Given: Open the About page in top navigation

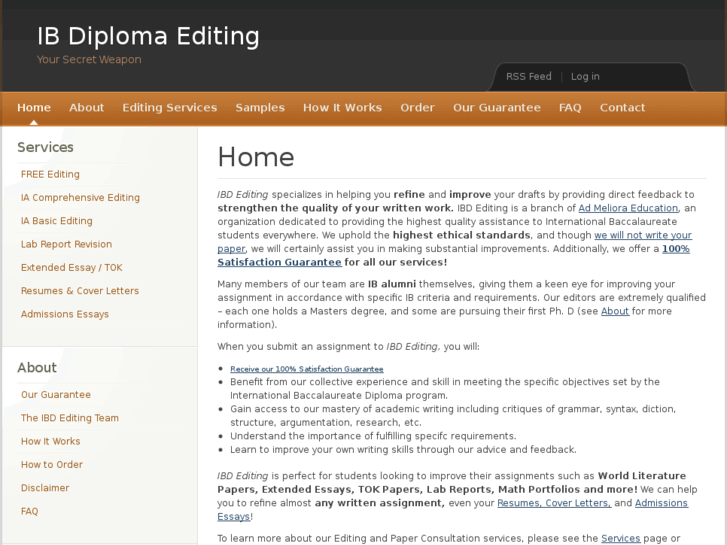Looking at the screenshot, I should click(87, 108).
